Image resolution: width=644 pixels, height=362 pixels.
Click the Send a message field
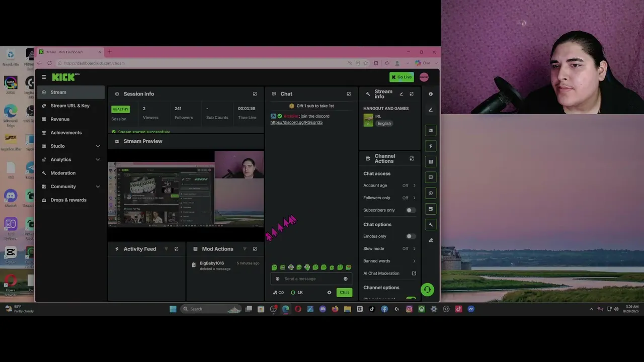point(311,279)
